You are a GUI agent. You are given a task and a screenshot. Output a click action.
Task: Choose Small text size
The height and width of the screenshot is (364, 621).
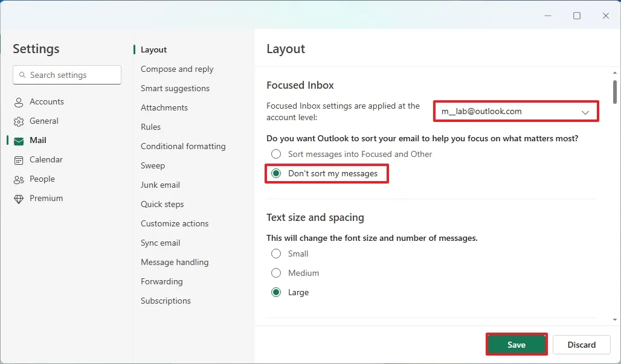[276, 254]
